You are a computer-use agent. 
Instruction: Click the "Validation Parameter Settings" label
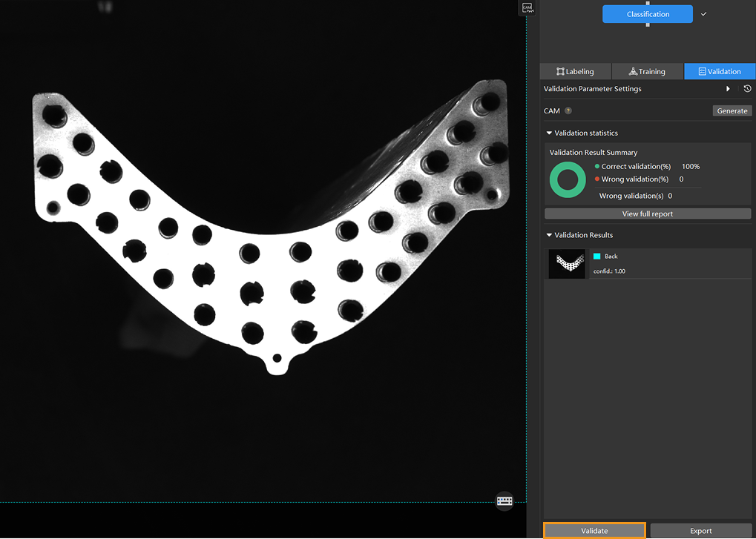click(x=593, y=89)
